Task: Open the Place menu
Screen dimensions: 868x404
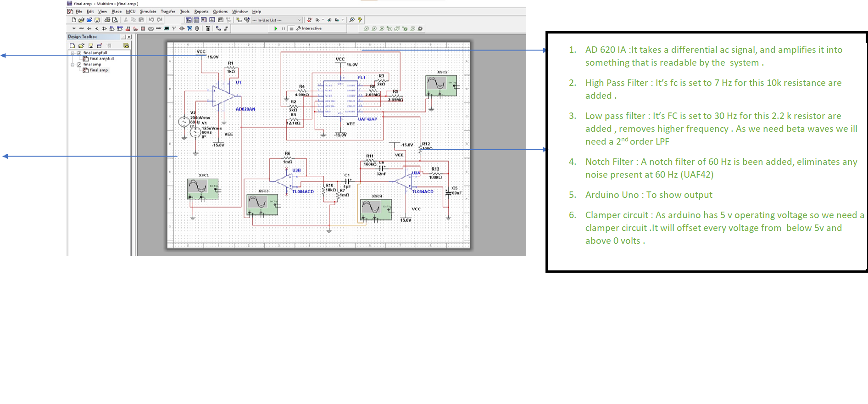Action: [117, 11]
